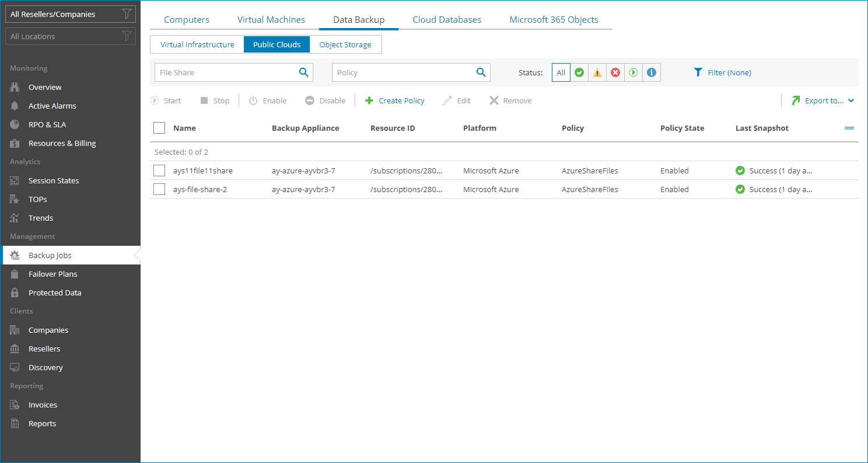Filter by warning status icon
Viewport: 868px width, 463px height.
[x=597, y=73]
